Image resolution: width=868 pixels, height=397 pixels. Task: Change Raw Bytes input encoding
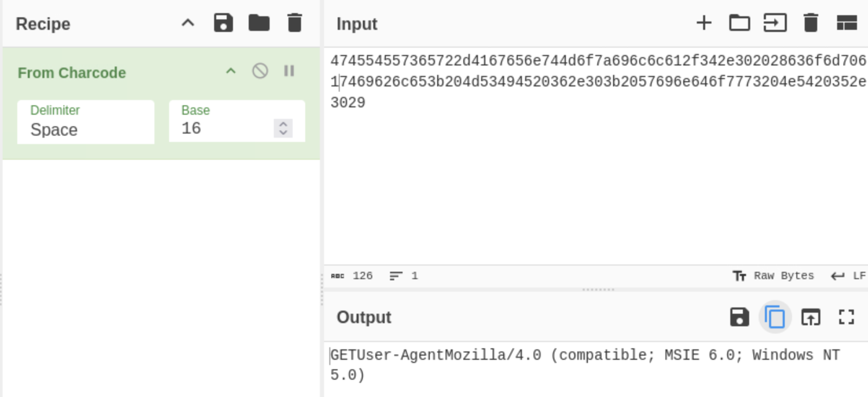(773, 276)
